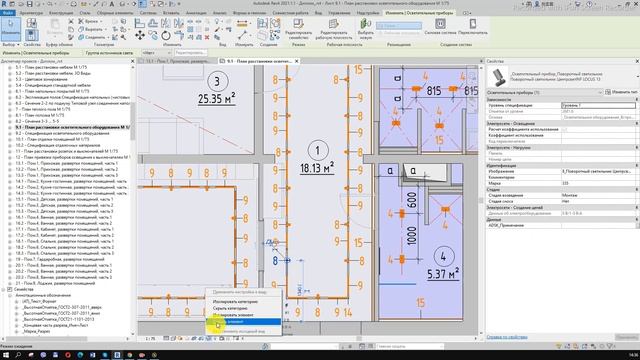
Task: Open the Файл (File) menu tab
Action: tap(7, 13)
